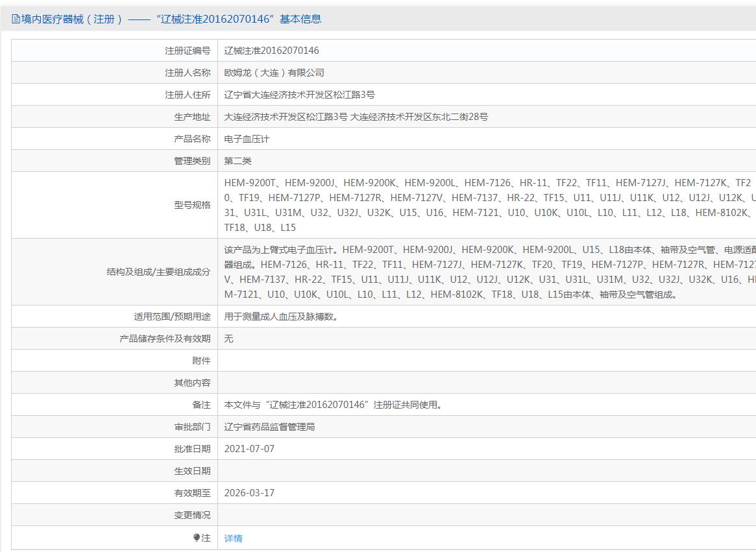Click the 变更情况 label
This screenshot has width=756, height=552.
(192, 516)
